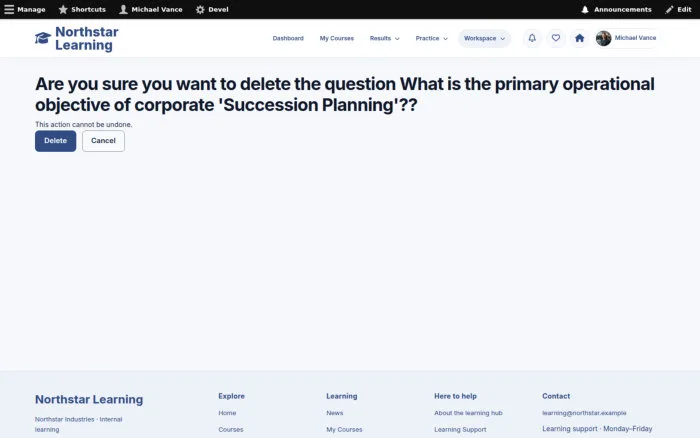The image size is (700, 438).
Task: Expand the Practice dropdown menu
Action: (431, 38)
